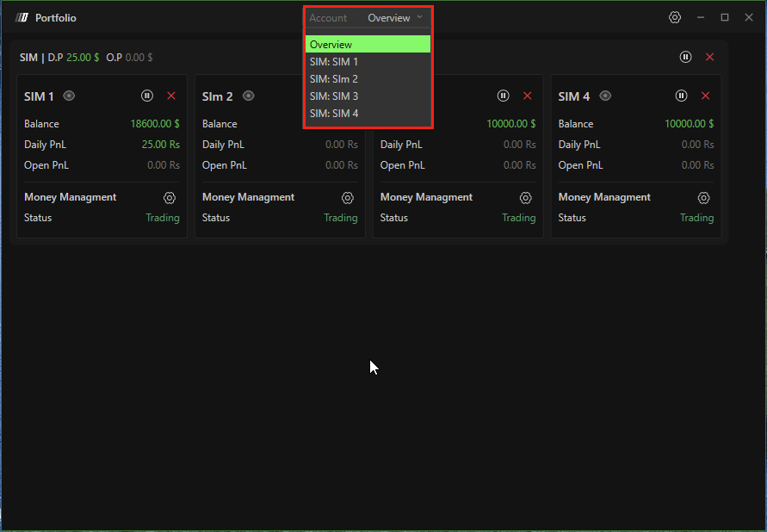Remove the SIM 1 account card

point(171,96)
